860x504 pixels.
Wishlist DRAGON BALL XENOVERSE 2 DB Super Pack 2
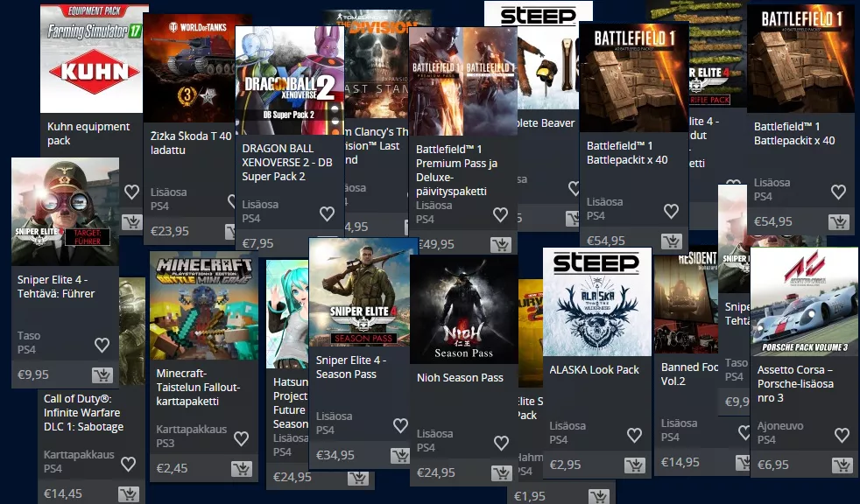pyautogui.click(x=327, y=213)
